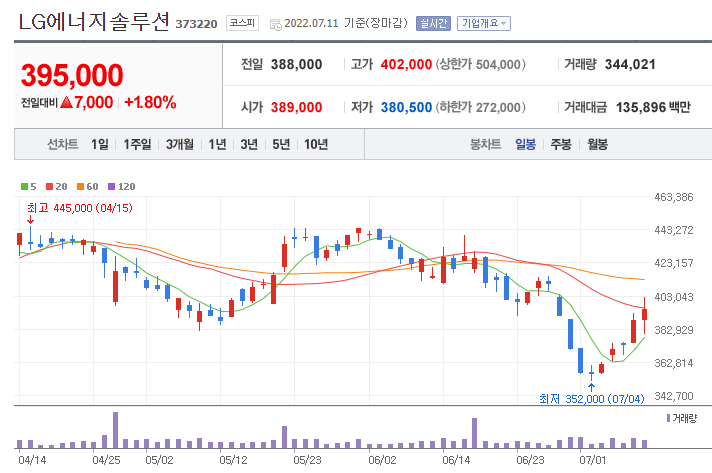Viewport: 712px width, 473px height.
Task: Click the 07/01 date axis label
Action: pos(592,460)
